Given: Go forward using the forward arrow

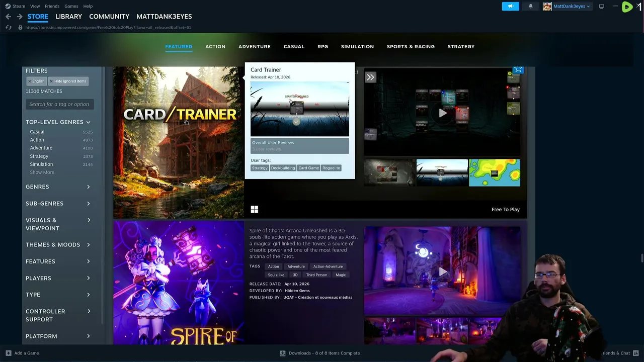Looking at the screenshot, I should click(x=20, y=17).
